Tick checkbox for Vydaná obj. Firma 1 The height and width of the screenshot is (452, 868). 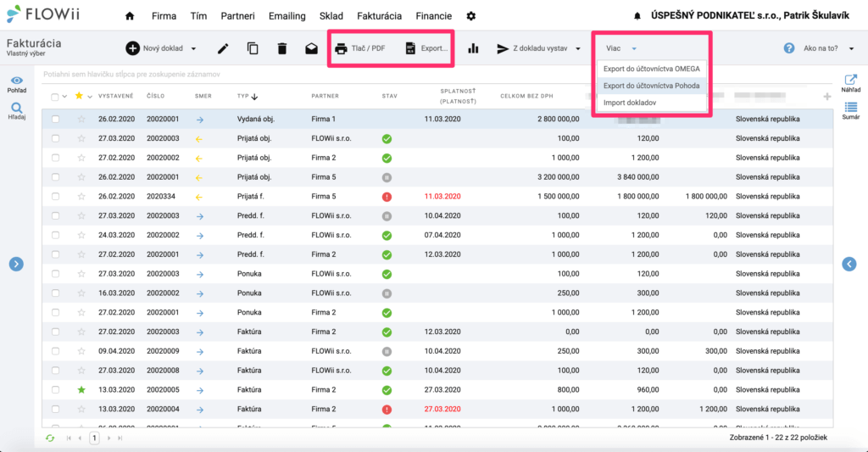(x=55, y=119)
